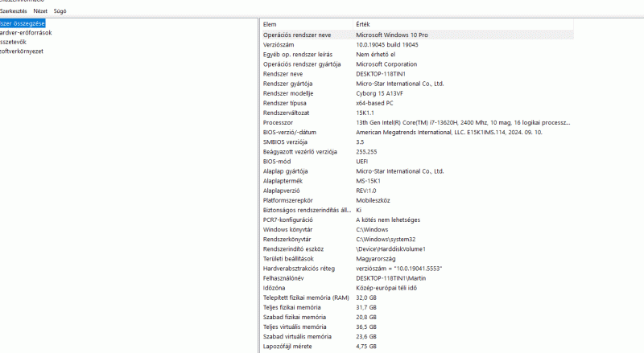The image size is (644, 353).
Task: Click the DESKTOP-118TIN1 value
Action: [x=381, y=74]
